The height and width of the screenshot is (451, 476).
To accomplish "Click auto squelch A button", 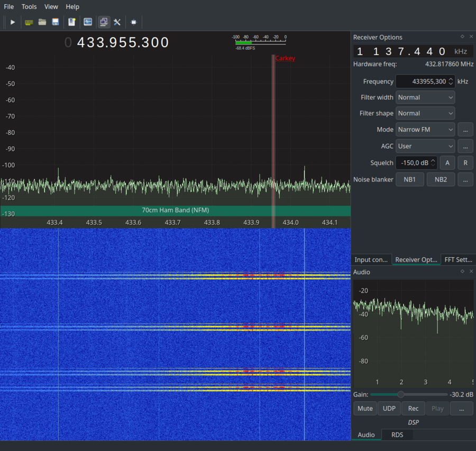I will pyautogui.click(x=447, y=163).
